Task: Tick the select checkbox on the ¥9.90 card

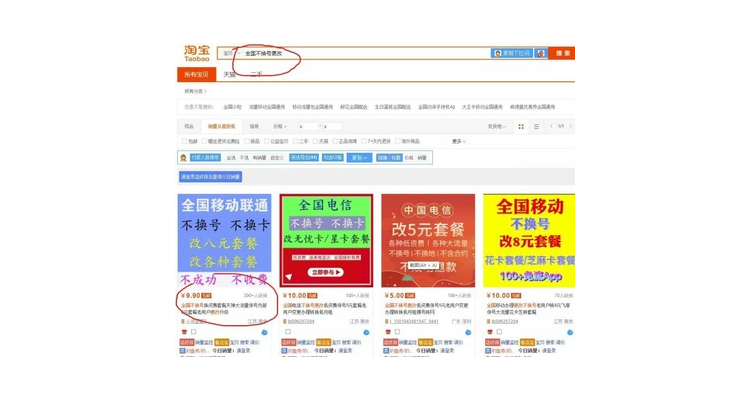Action: (x=193, y=332)
